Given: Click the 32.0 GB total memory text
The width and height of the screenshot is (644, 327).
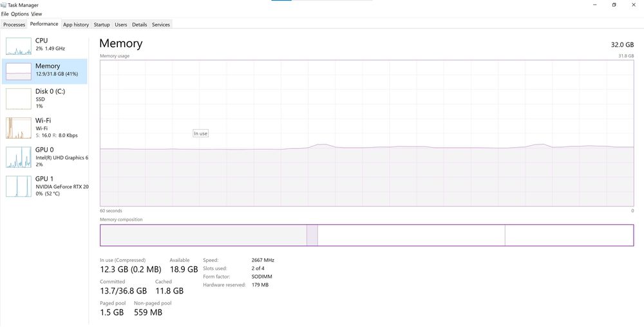Looking at the screenshot, I should [622, 45].
